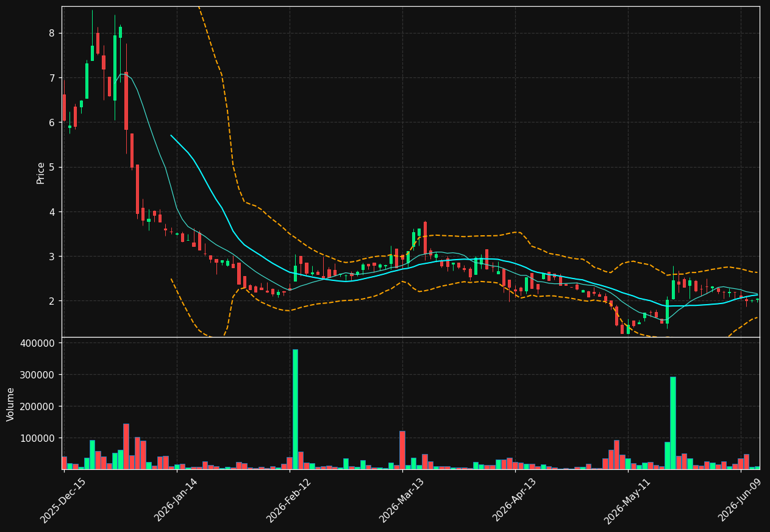Click the price tick labeled 6
Viewport: 770px width, 532px height.
[x=52, y=122]
